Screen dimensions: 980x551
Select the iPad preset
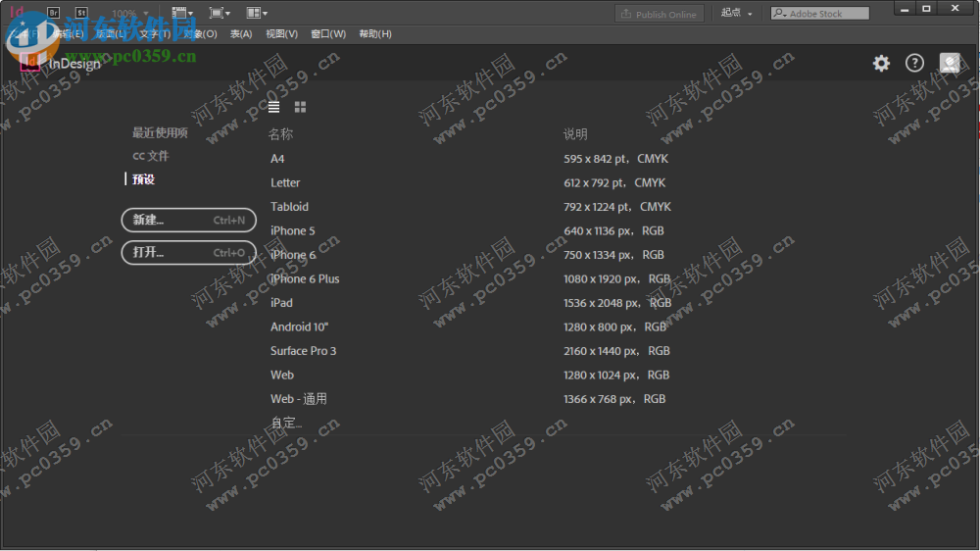click(x=281, y=303)
